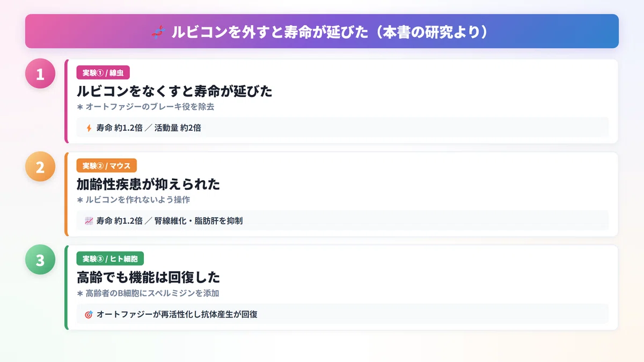
Task: Click the 腎線維化・脂肪肝を抑制 stat bar
Action: 342,220
